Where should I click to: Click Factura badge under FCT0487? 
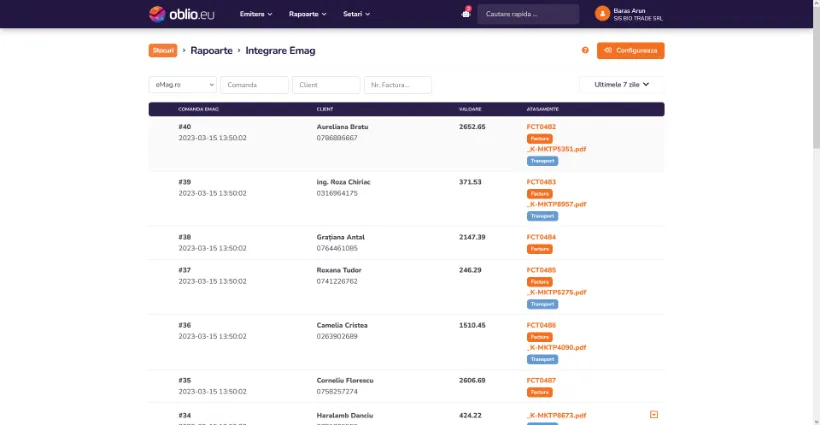(540, 392)
